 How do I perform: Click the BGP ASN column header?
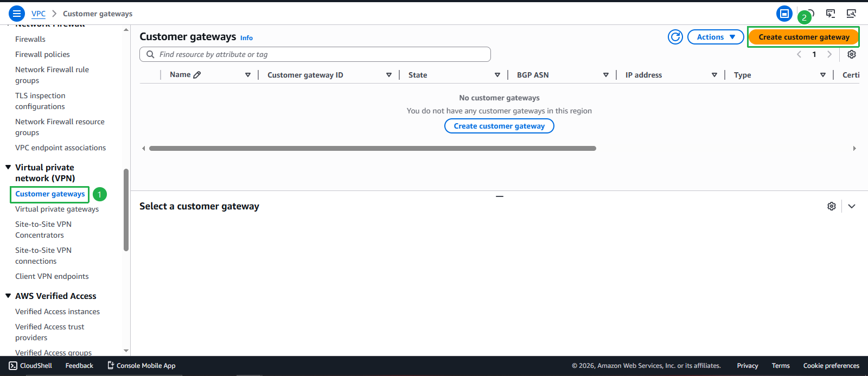click(x=533, y=75)
